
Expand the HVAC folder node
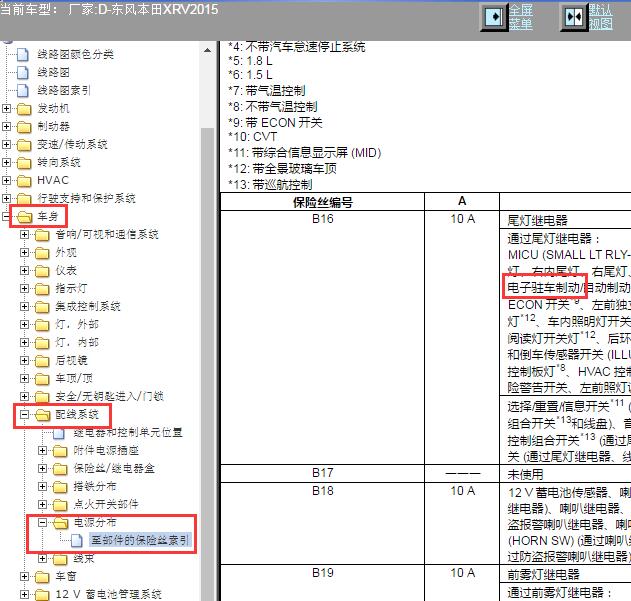(6, 180)
